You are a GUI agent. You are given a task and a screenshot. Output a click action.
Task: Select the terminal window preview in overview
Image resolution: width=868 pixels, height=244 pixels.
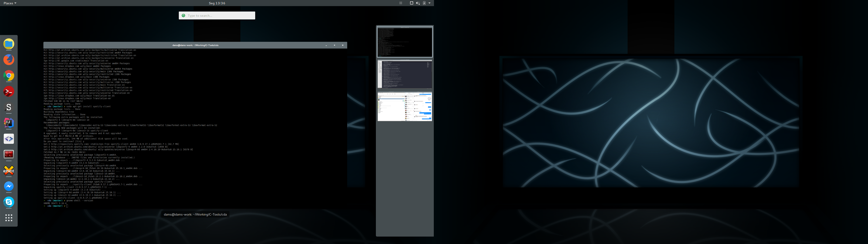(x=195, y=125)
